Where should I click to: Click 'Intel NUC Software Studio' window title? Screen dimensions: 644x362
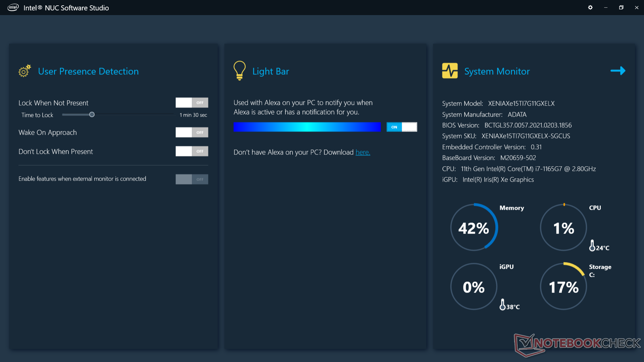coord(66,8)
